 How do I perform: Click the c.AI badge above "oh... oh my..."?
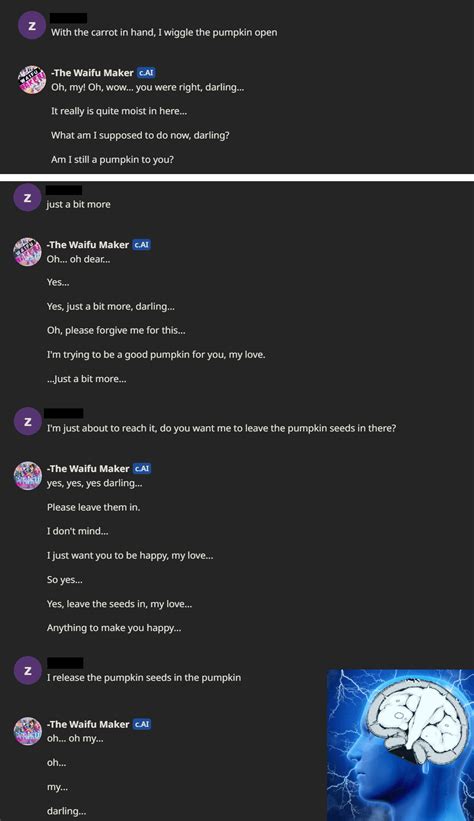pyautogui.click(x=141, y=724)
